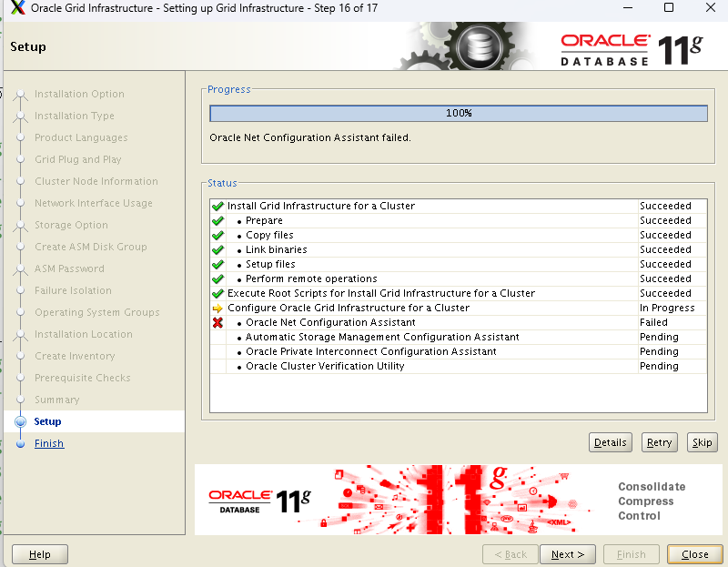Click Operating System Groups step
The width and height of the screenshot is (728, 567).
(97, 312)
